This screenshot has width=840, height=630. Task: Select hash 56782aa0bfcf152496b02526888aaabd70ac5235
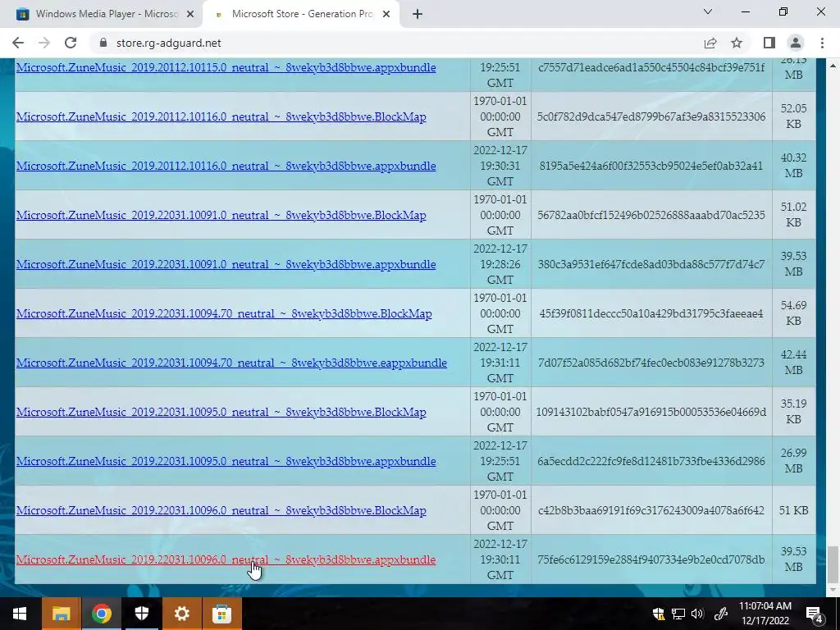pos(651,216)
